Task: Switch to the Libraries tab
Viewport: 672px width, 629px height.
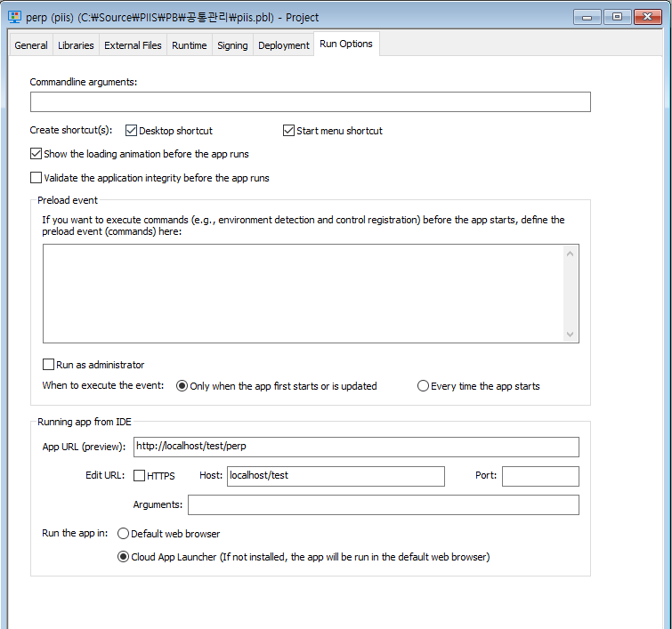Action: click(x=76, y=45)
